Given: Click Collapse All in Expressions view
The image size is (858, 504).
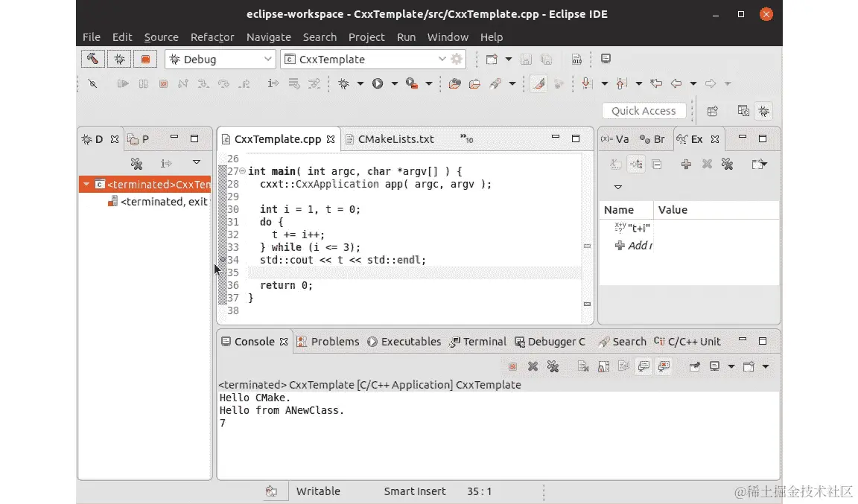Looking at the screenshot, I should [x=657, y=164].
